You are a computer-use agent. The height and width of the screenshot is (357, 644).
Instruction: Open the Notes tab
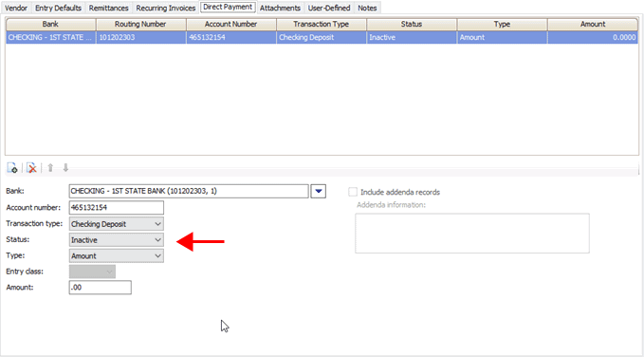tap(367, 8)
